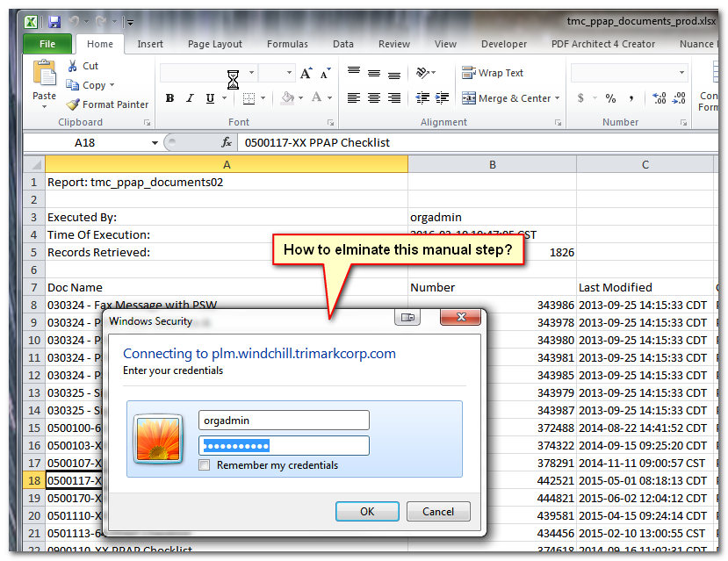Screen dimensions: 728x561
Task: Open Clipboard group dialog launcher
Action: 148,123
